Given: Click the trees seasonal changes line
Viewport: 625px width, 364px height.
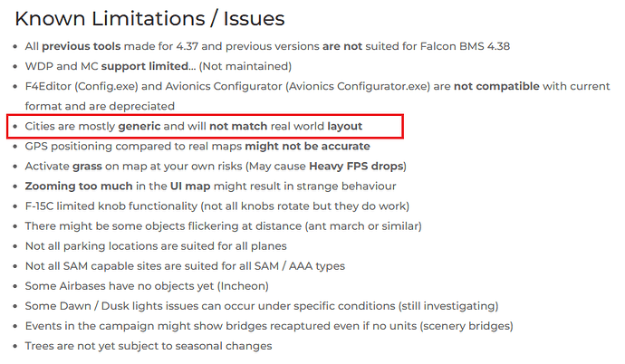Looking at the screenshot, I should tap(149, 346).
